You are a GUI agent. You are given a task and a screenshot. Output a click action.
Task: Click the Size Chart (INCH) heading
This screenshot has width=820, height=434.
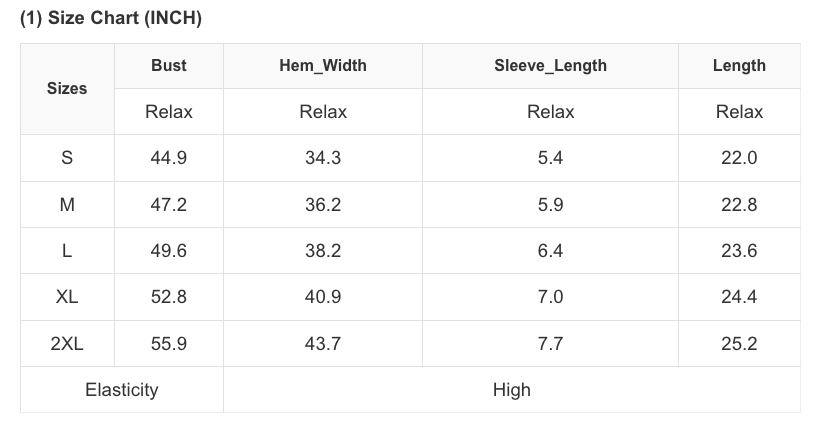[x=111, y=18]
